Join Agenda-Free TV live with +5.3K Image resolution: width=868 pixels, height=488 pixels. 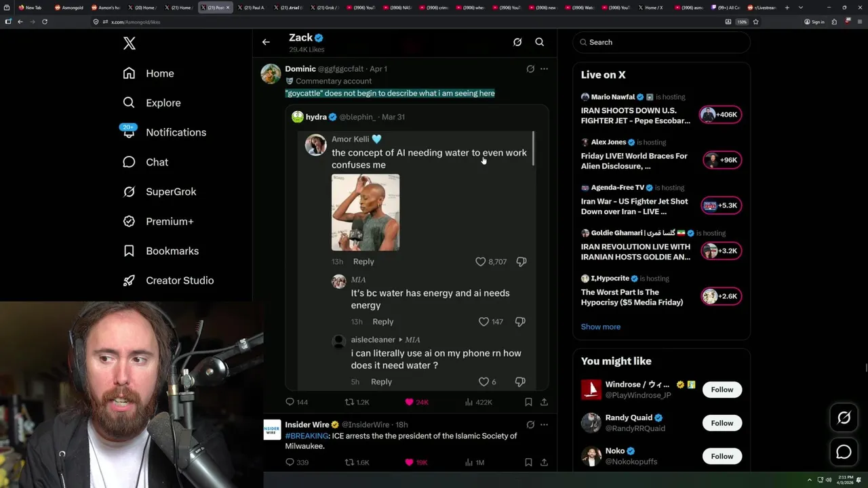point(721,205)
